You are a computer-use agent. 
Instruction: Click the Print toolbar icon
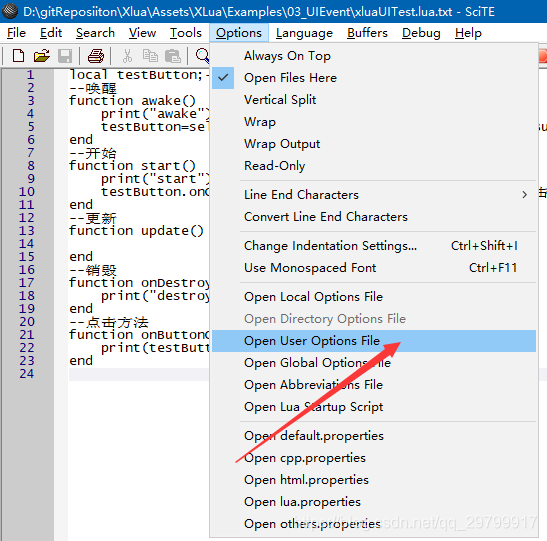pyautogui.click(x=96, y=56)
